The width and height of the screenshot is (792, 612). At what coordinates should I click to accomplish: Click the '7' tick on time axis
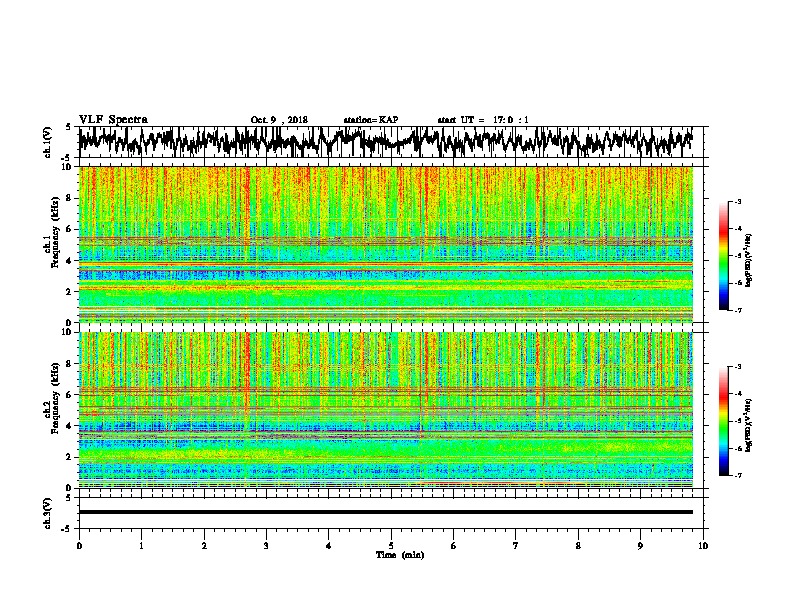tap(516, 546)
